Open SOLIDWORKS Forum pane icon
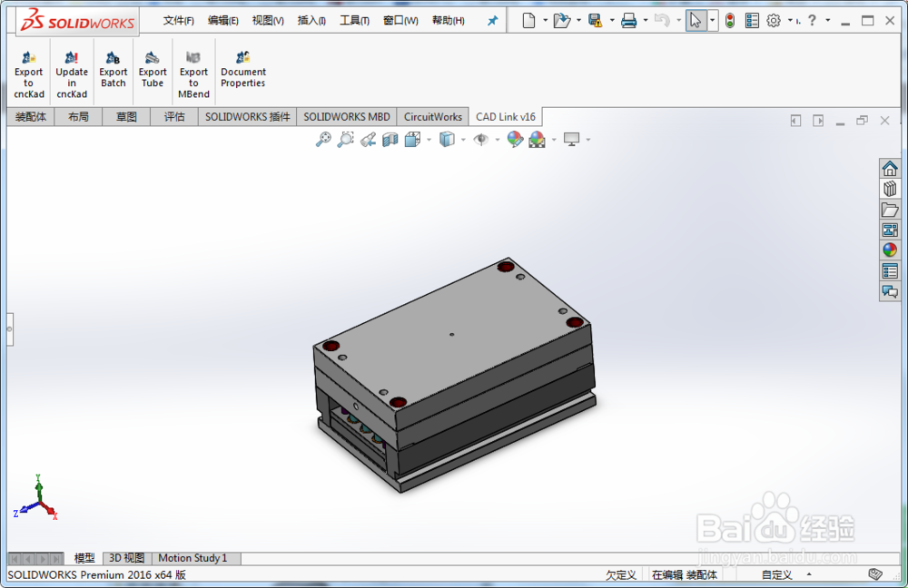Image resolution: width=908 pixels, height=588 pixels. (890, 291)
